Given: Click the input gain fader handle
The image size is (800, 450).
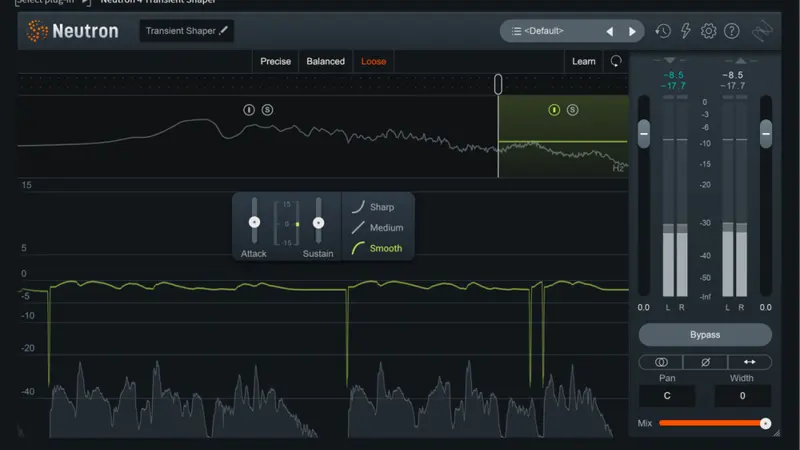Looking at the screenshot, I should pyautogui.click(x=644, y=134).
